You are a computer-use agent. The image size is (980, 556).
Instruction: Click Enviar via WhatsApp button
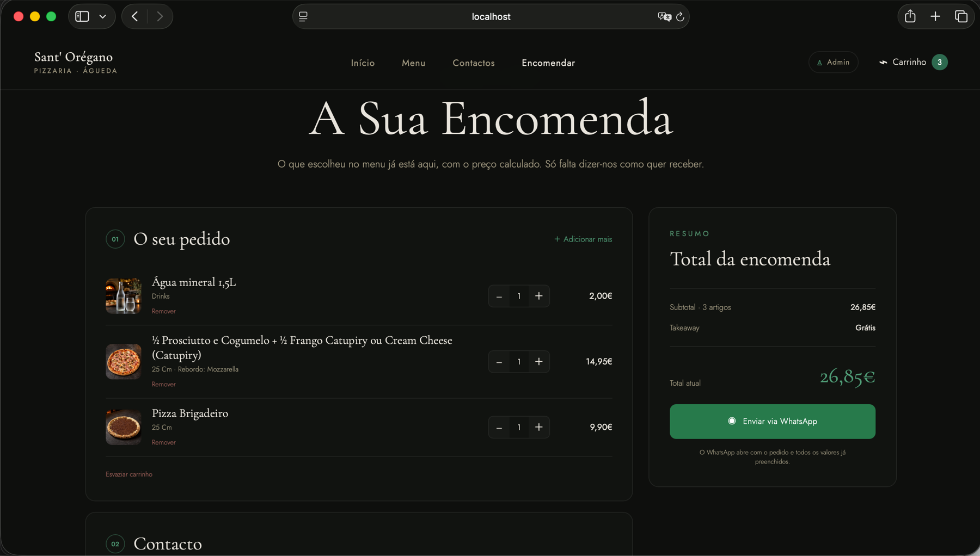[772, 422]
